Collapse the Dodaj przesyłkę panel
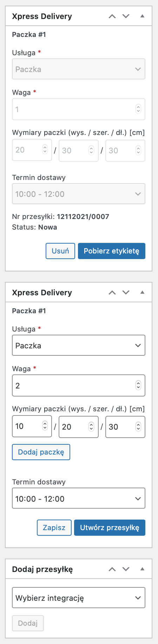The height and width of the screenshot is (644, 158). 142,569
